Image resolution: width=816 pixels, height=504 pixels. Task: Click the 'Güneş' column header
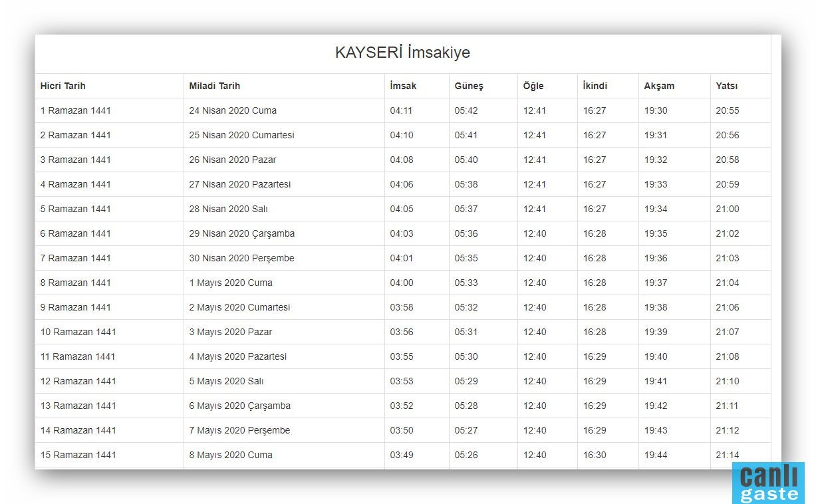469,86
